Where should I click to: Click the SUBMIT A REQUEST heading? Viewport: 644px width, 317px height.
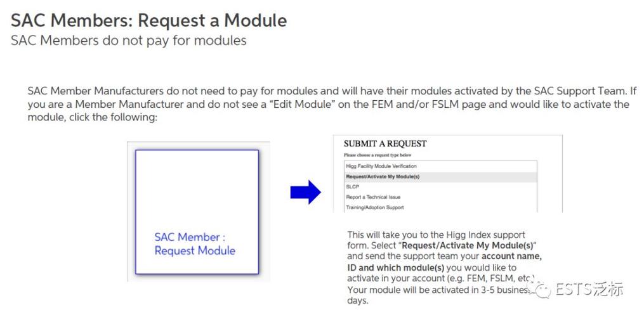click(385, 144)
